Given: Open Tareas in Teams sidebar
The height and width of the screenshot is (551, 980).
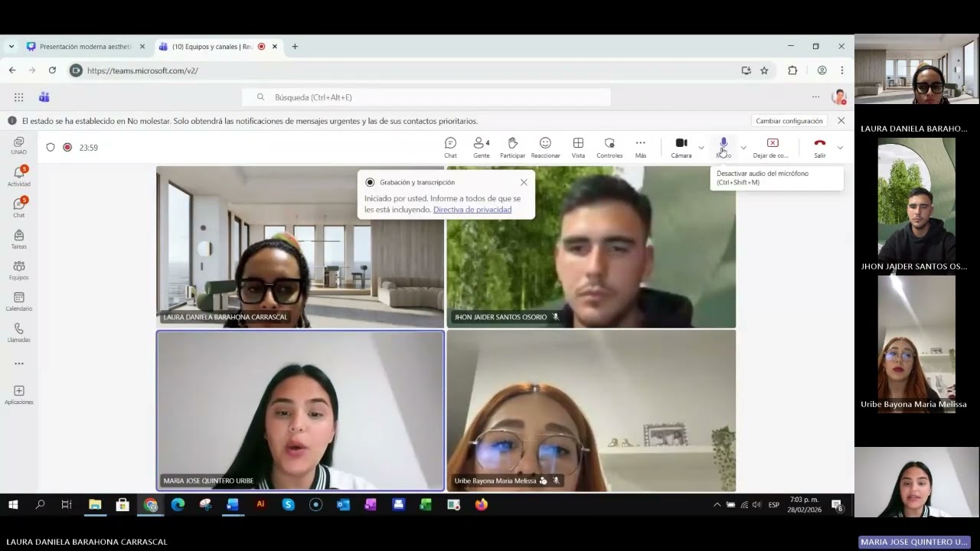Looking at the screenshot, I should click(x=19, y=239).
